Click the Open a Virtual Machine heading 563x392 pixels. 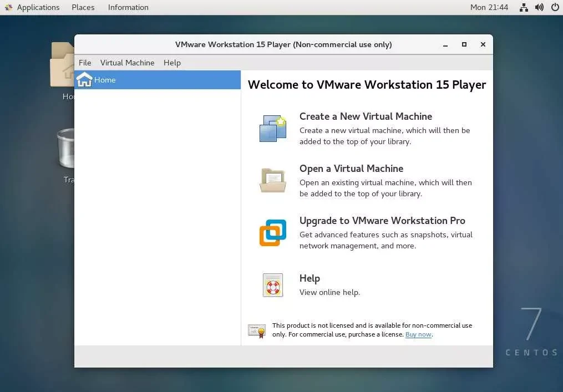[351, 169]
